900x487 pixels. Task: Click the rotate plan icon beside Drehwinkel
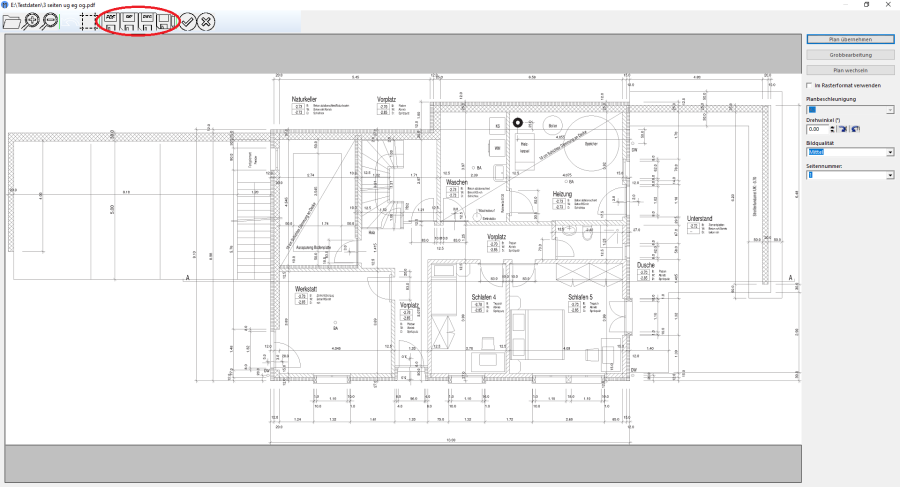[841, 129]
